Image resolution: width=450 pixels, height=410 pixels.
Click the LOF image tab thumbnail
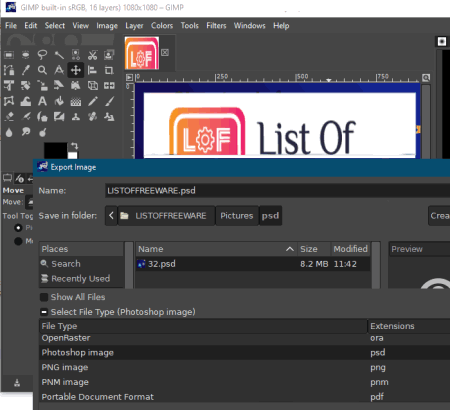142,53
